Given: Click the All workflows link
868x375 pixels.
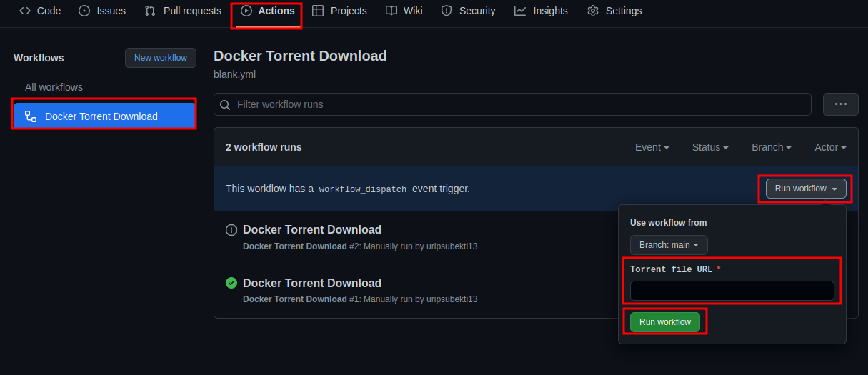Looking at the screenshot, I should coord(54,87).
